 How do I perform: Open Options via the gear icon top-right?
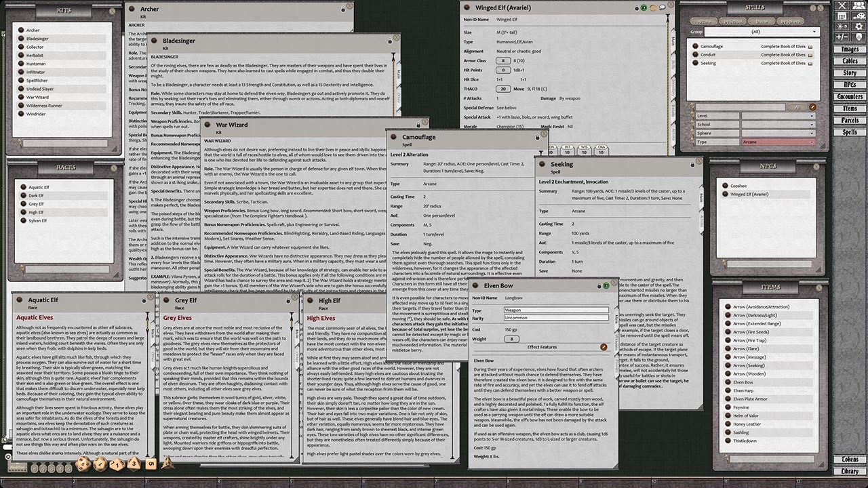(859, 26)
